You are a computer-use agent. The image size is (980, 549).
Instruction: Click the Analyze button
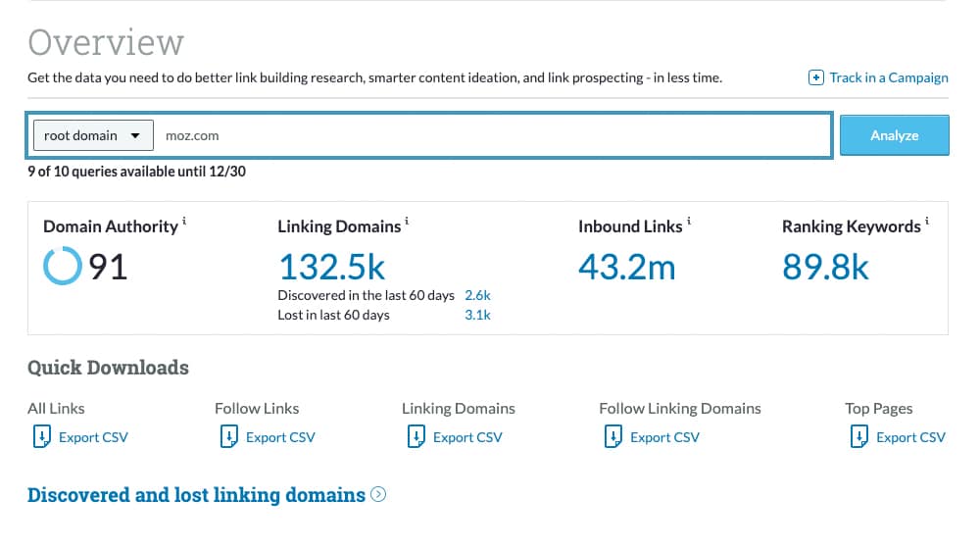click(x=895, y=135)
